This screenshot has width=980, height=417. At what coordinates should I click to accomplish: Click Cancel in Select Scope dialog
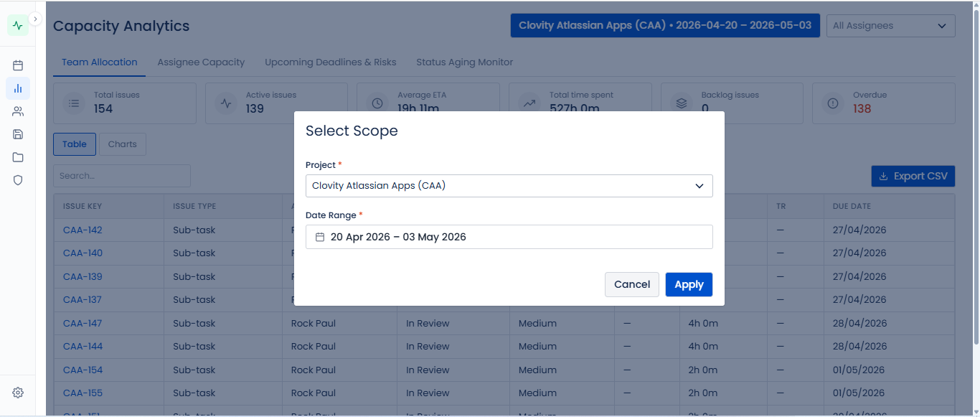click(x=632, y=284)
